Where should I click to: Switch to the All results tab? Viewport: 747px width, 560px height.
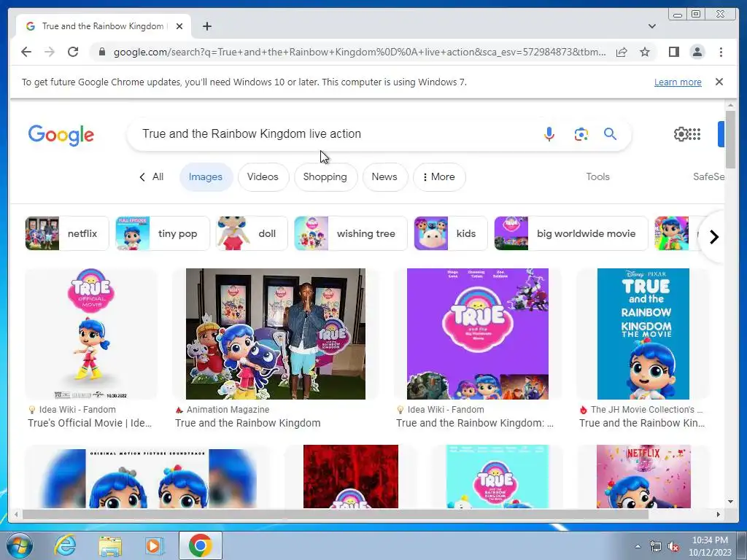tap(151, 176)
